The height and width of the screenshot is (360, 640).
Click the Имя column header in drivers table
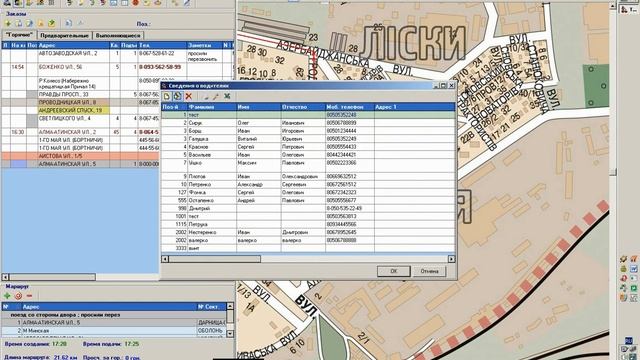(x=258, y=107)
